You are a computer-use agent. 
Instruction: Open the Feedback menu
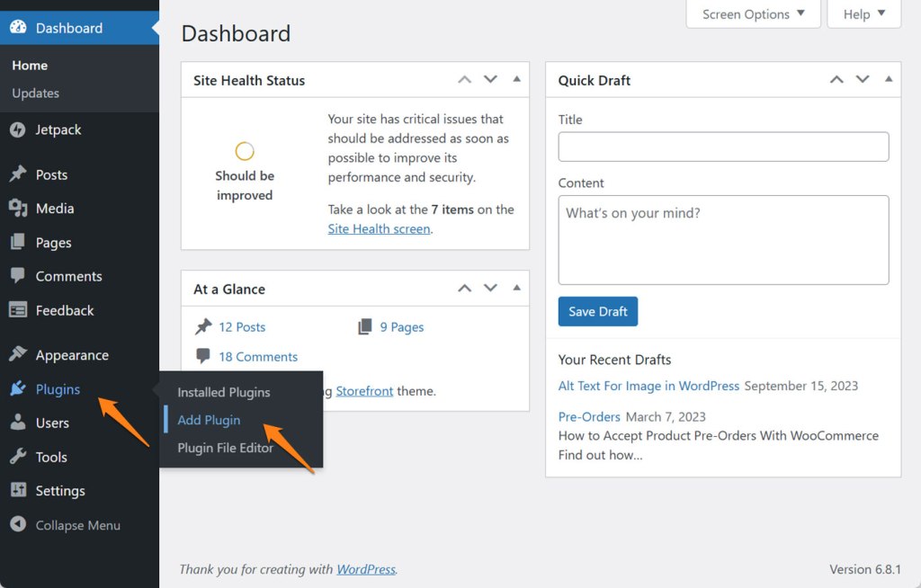[65, 310]
